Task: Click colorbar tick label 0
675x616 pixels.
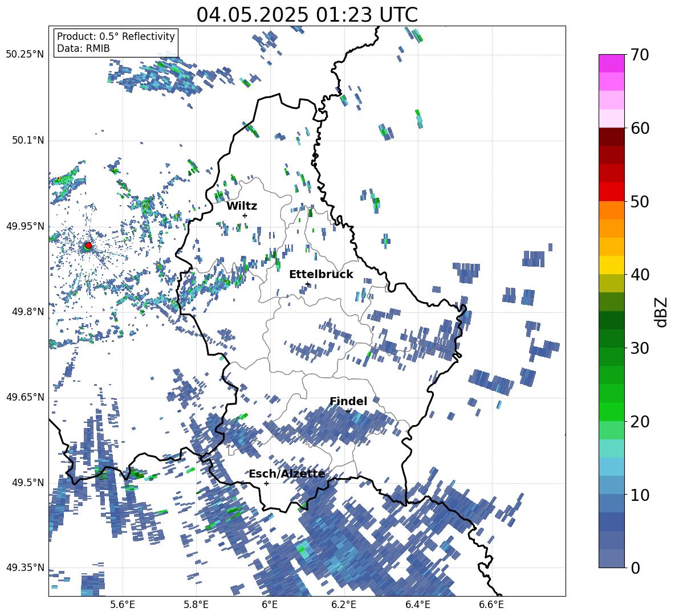Action: 635,568
